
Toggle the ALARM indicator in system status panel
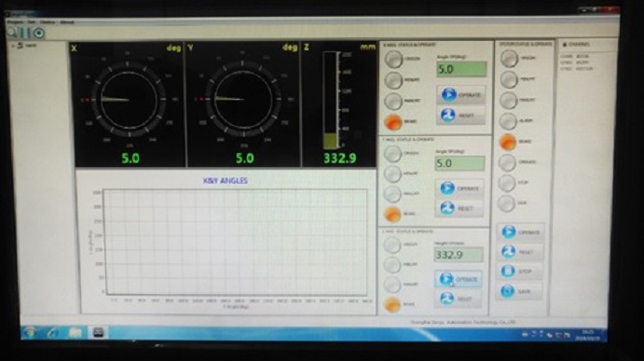tap(508, 121)
